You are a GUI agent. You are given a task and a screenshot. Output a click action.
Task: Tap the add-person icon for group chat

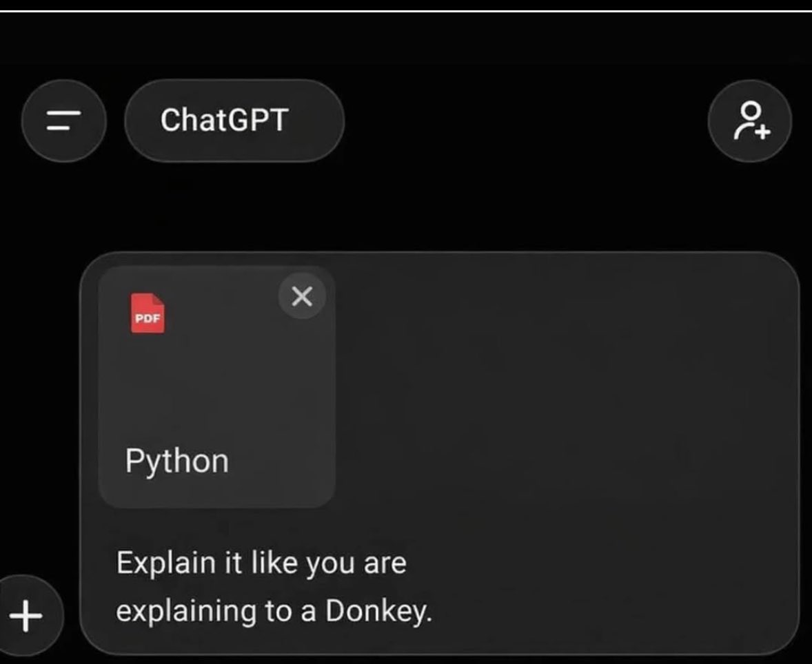(x=749, y=121)
